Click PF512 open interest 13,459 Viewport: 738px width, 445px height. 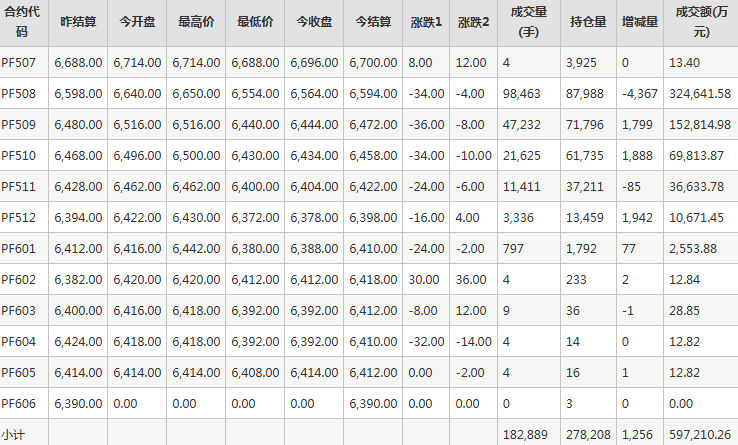coord(585,218)
